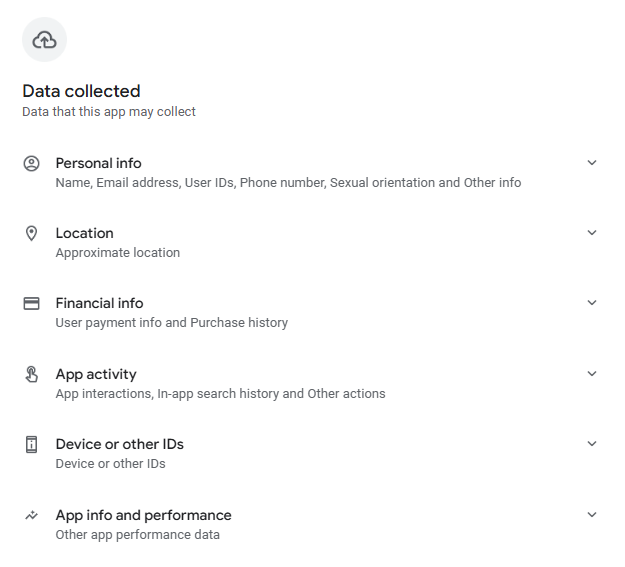625x567 pixels.
Task: Click the phone icon for Device or other IDs
Action: coord(32,444)
